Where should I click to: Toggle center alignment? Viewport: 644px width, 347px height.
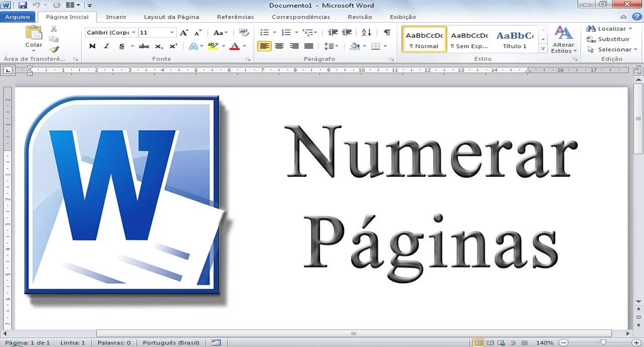[279, 46]
